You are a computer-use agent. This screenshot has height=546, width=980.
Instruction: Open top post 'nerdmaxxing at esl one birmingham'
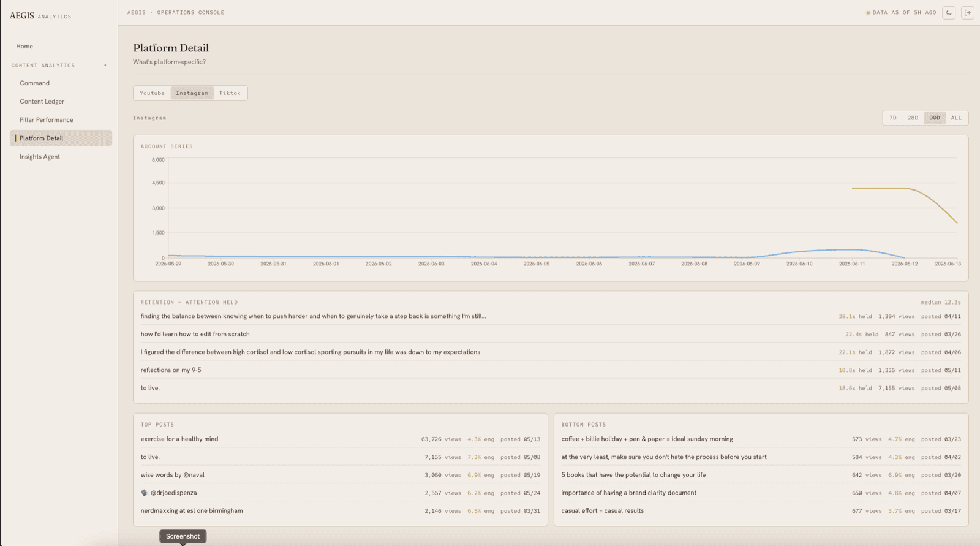(x=341, y=510)
